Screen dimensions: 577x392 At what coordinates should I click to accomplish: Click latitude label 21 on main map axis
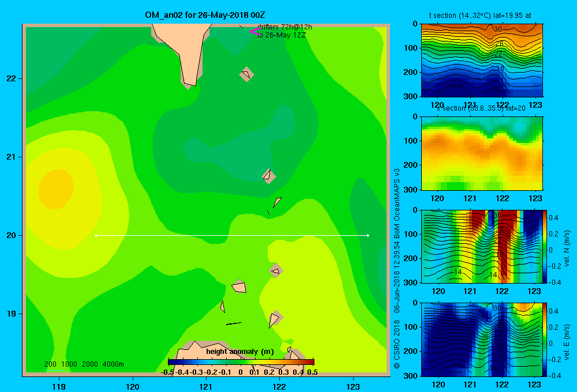pos(11,157)
